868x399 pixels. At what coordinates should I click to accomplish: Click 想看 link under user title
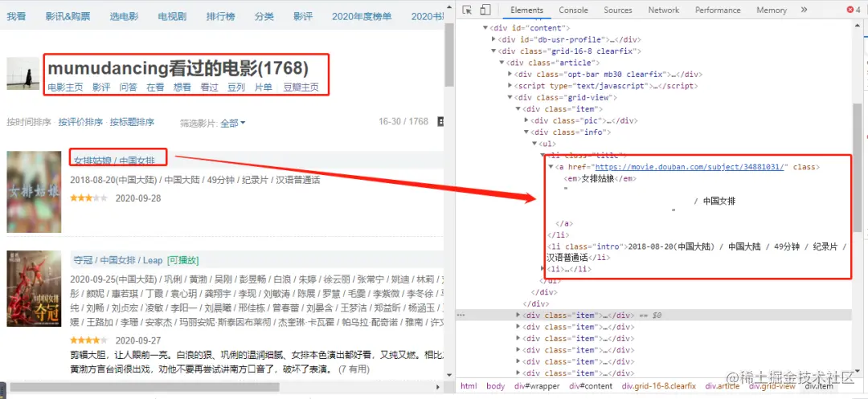click(182, 87)
